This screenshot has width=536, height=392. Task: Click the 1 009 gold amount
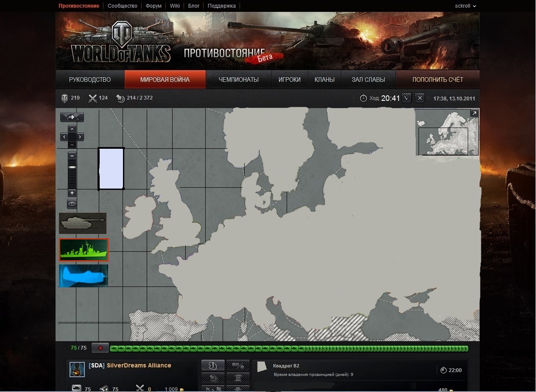point(171,389)
